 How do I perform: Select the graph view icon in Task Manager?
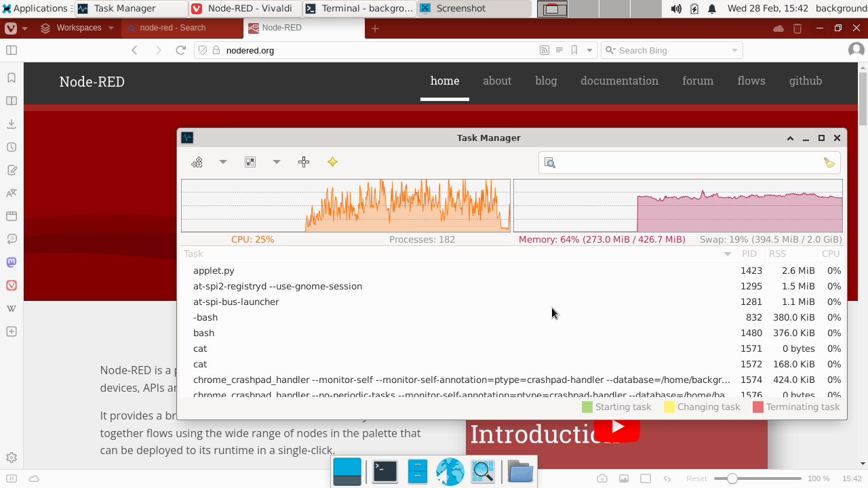point(250,162)
